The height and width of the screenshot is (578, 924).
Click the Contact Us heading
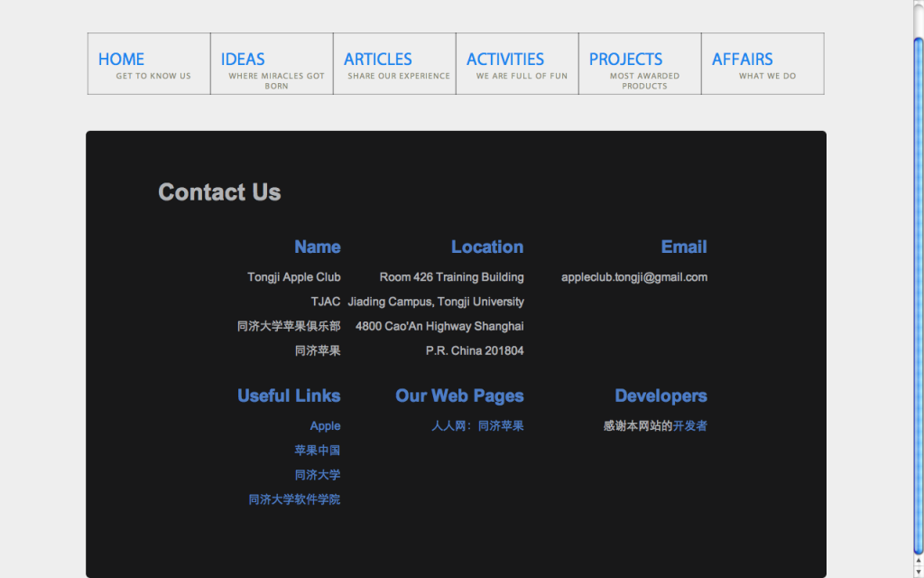[x=219, y=192]
